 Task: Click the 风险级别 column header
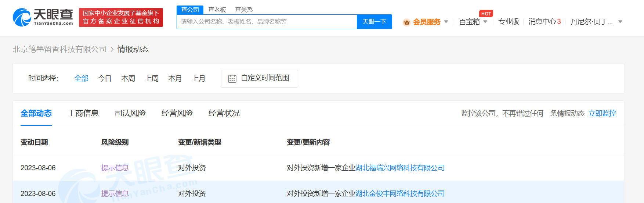115,142
